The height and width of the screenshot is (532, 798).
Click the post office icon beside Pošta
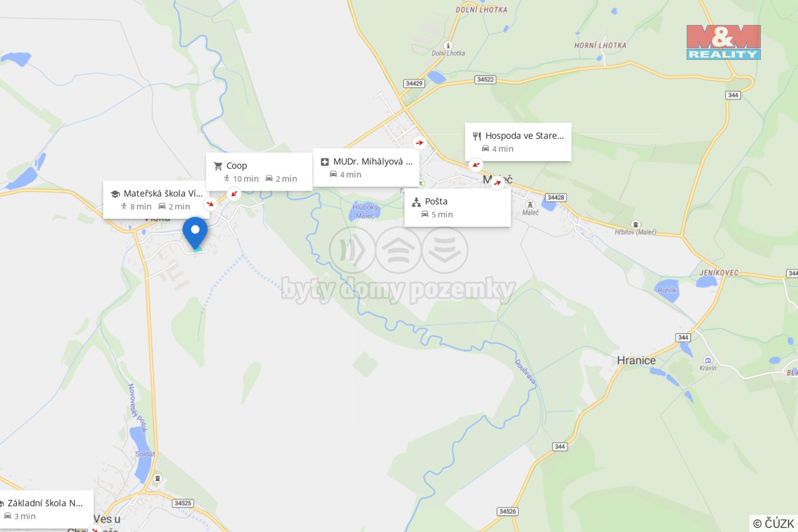[x=417, y=202]
